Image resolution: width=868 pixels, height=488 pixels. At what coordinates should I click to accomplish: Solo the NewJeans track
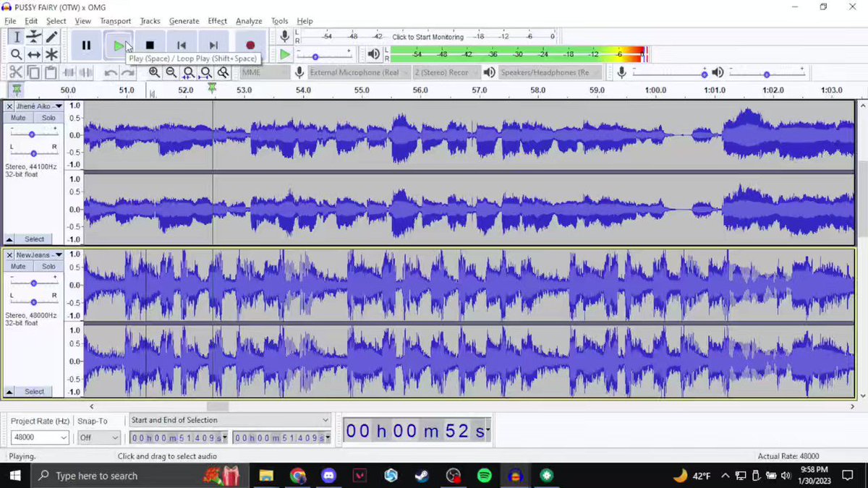click(48, 267)
